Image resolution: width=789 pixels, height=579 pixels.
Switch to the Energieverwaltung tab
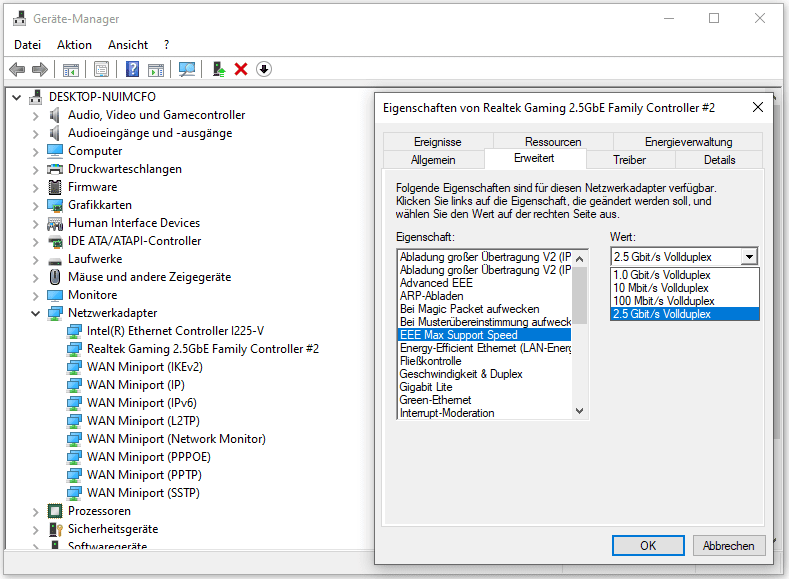[x=688, y=142]
